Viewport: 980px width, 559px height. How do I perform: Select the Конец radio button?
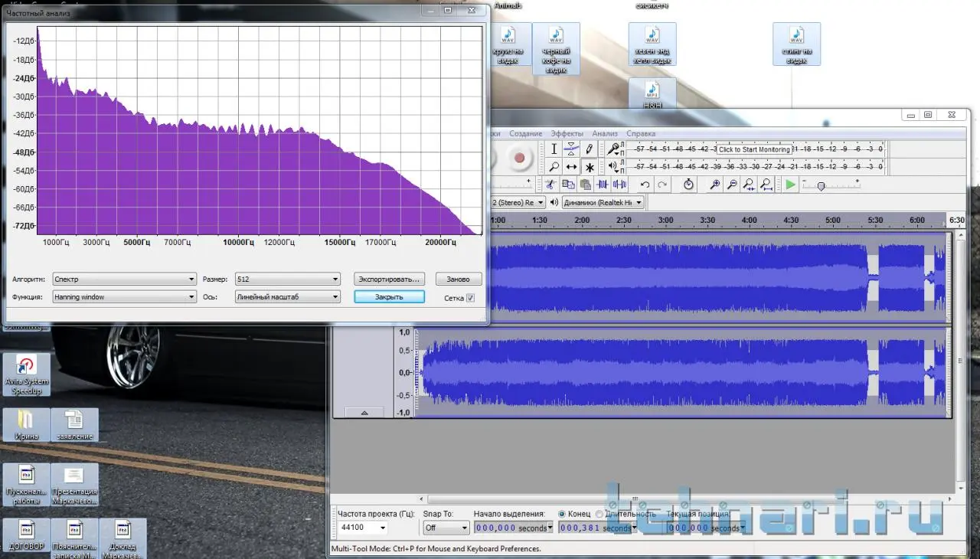tap(563, 514)
